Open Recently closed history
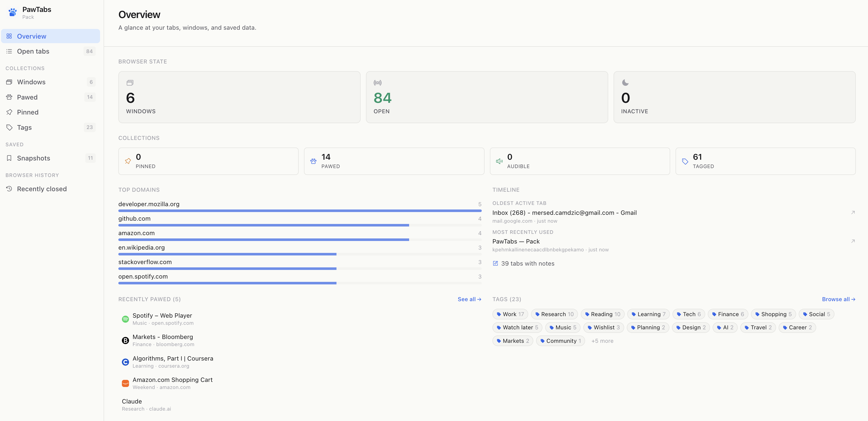The image size is (868, 421). [51, 189]
